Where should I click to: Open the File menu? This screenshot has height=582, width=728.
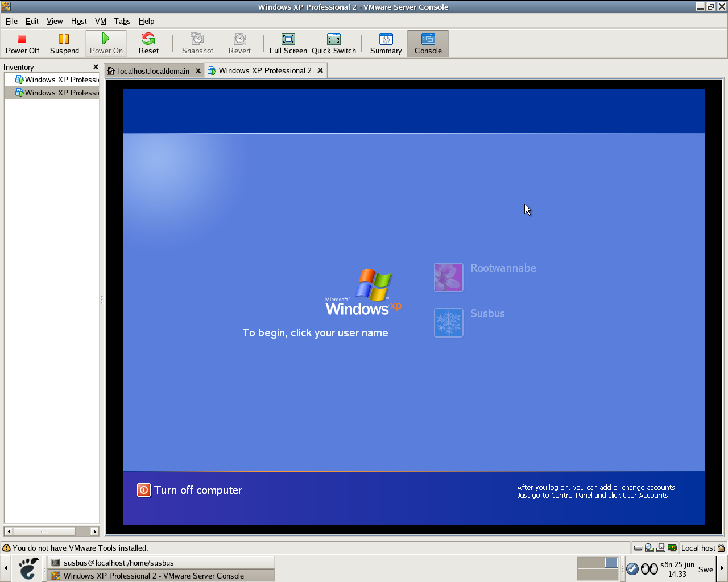(11, 21)
